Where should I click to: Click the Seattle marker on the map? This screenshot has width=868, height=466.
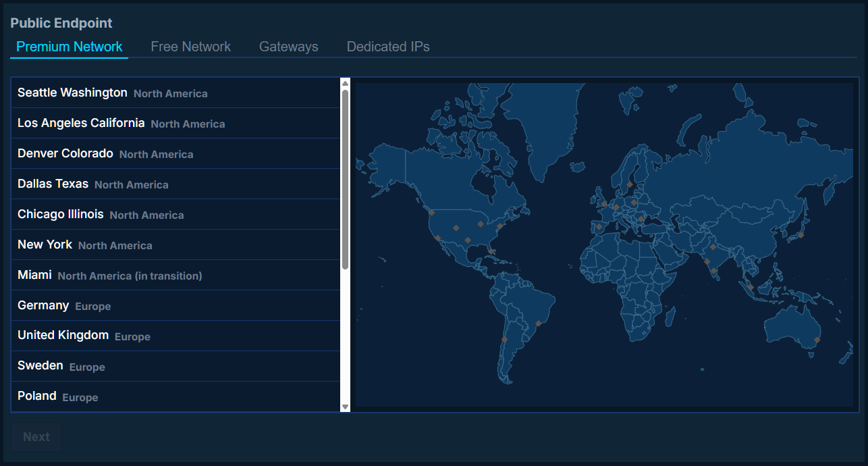[x=432, y=213]
